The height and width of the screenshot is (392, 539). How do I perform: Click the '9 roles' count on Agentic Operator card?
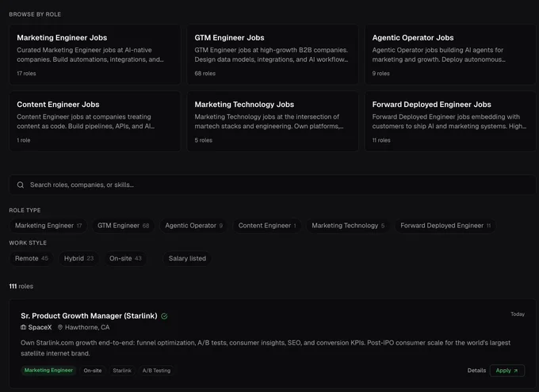[381, 74]
